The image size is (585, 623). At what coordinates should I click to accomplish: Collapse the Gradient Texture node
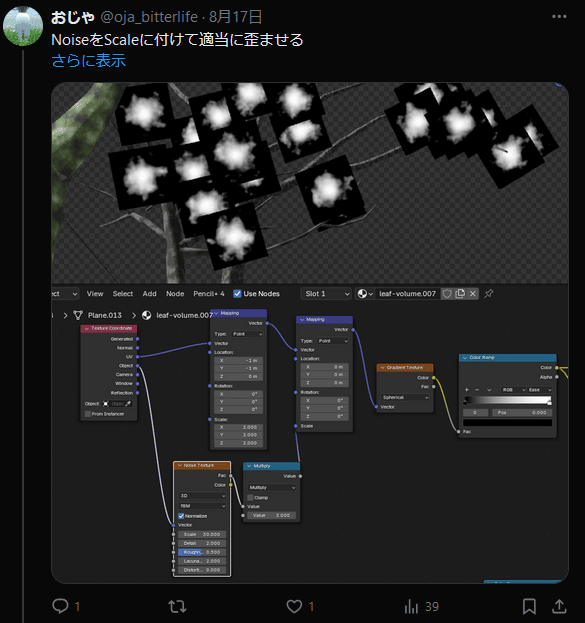(x=383, y=368)
